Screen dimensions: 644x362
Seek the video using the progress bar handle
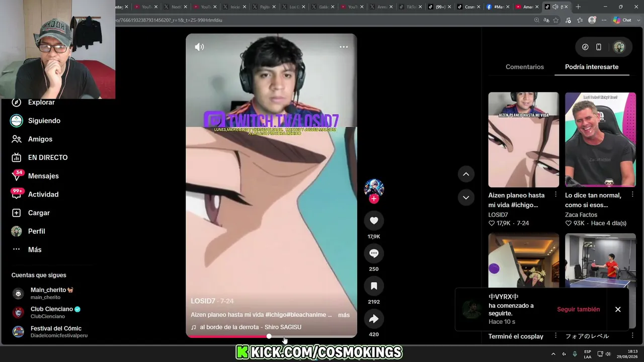pyautogui.click(x=269, y=336)
